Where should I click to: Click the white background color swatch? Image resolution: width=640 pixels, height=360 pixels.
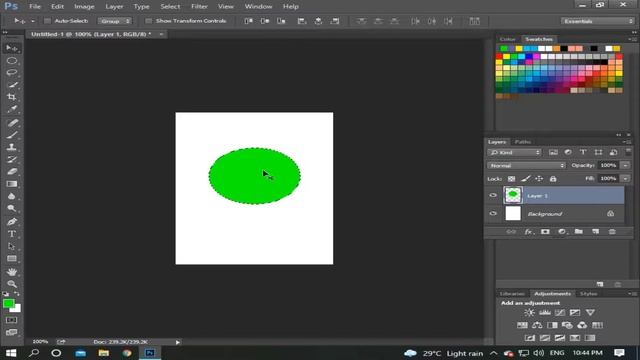pyautogui.click(x=17, y=309)
